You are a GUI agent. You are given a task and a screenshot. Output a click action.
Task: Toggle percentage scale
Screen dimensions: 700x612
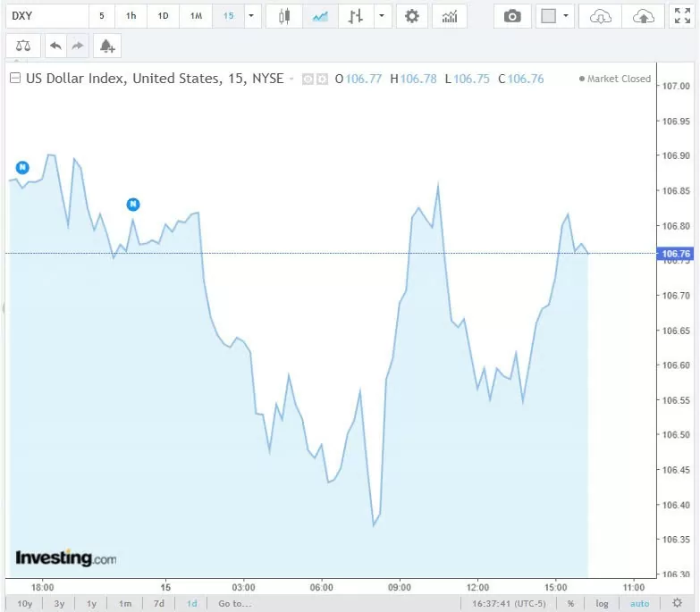coord(570,604)
